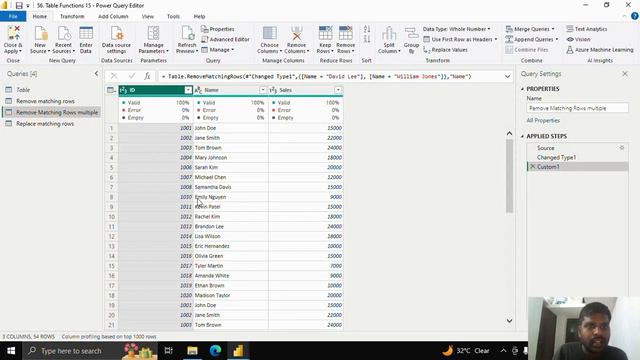Select the Changed Type1 step
Image resolution: width=640 pixels, height=360 pixels.
(577, 157)
